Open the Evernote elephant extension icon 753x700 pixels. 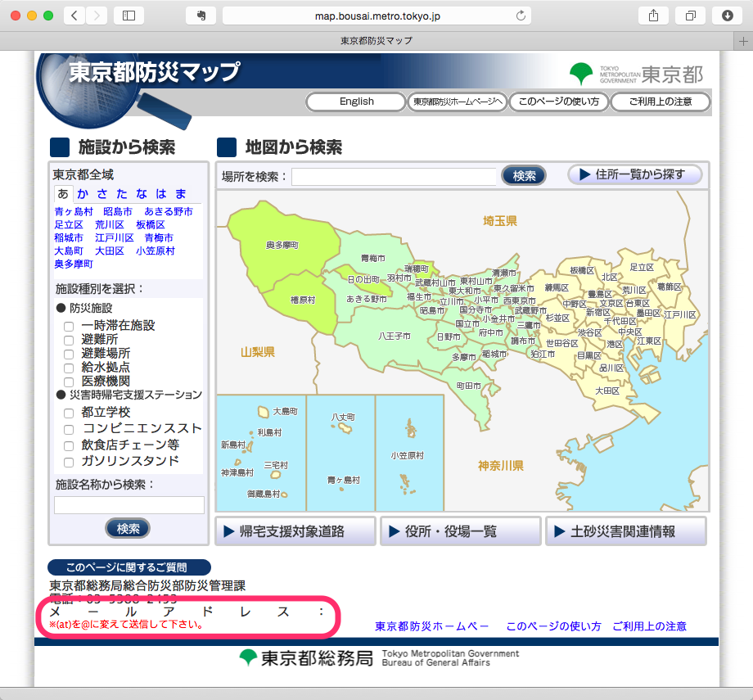201,16
